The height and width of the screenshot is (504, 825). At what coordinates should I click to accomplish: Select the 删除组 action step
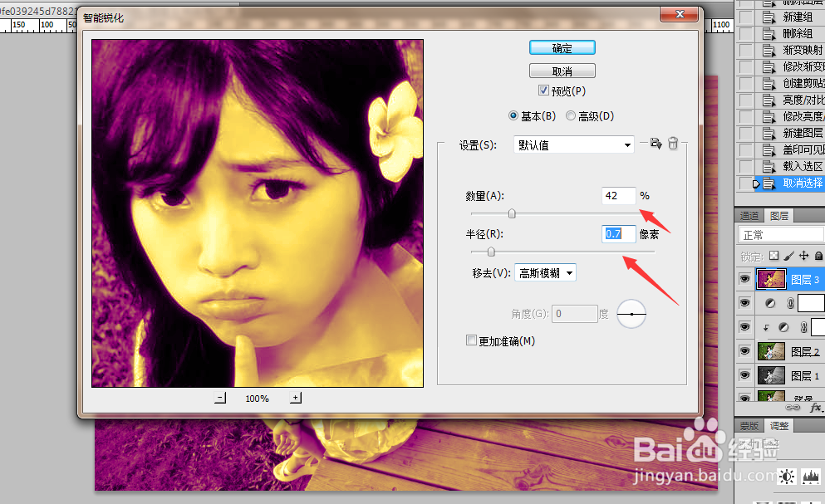point(798,34)
